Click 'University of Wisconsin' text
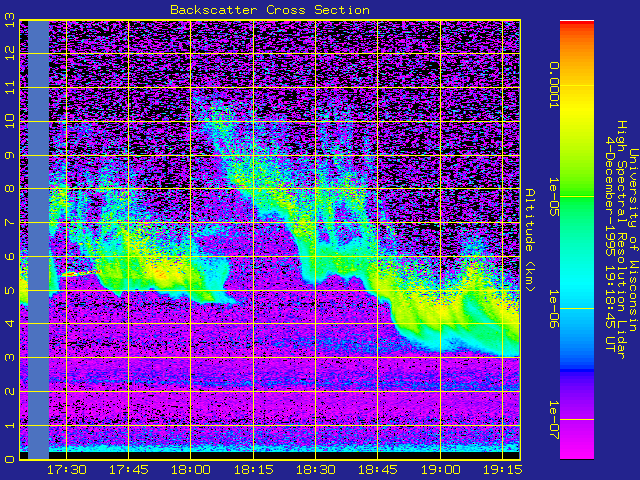 coord(632,240)
